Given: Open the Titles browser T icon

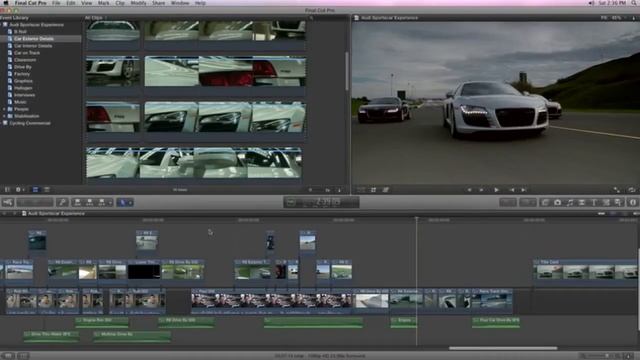Looking at the screenshot, I should click(x=594, y=202).
